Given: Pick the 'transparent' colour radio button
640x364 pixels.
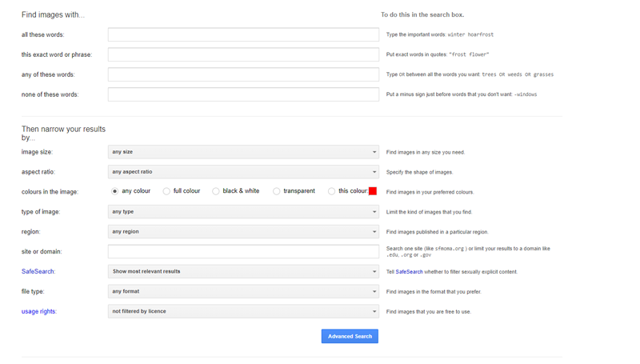Looking at the screenshot, I should pyautogui.click(x=277, y=191).
